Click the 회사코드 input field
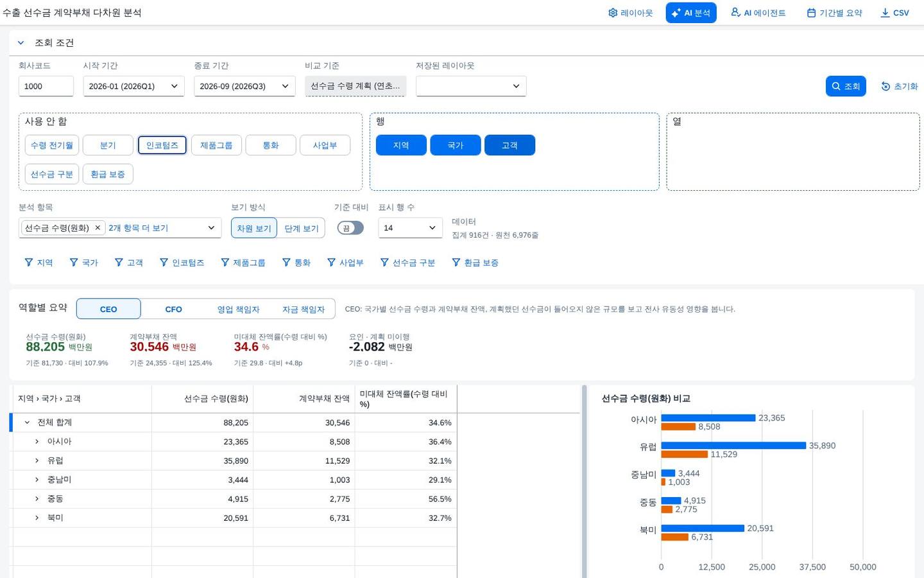 pyautogui.click(x=46, y=86)
